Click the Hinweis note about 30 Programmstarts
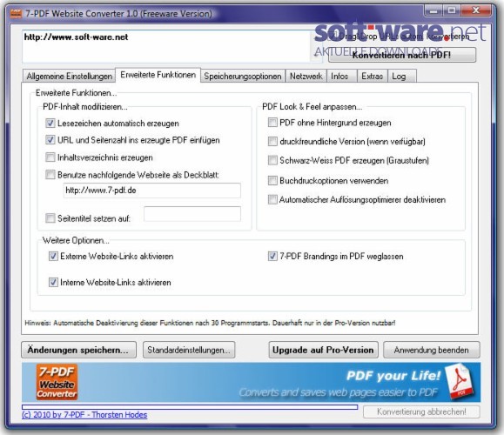The width and height of the screenshot is (504, 435). [x=210, y=323]
